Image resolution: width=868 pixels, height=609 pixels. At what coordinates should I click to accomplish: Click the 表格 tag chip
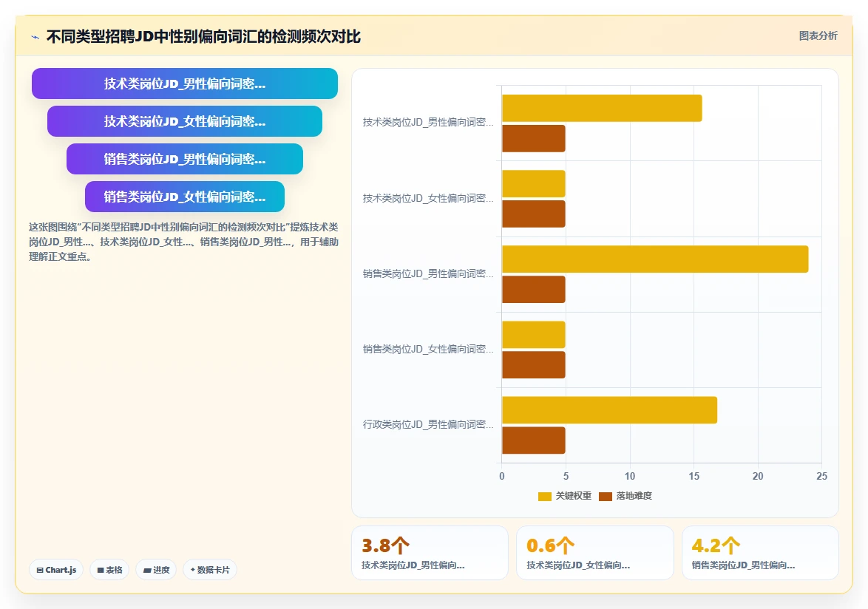click(109, 570)
